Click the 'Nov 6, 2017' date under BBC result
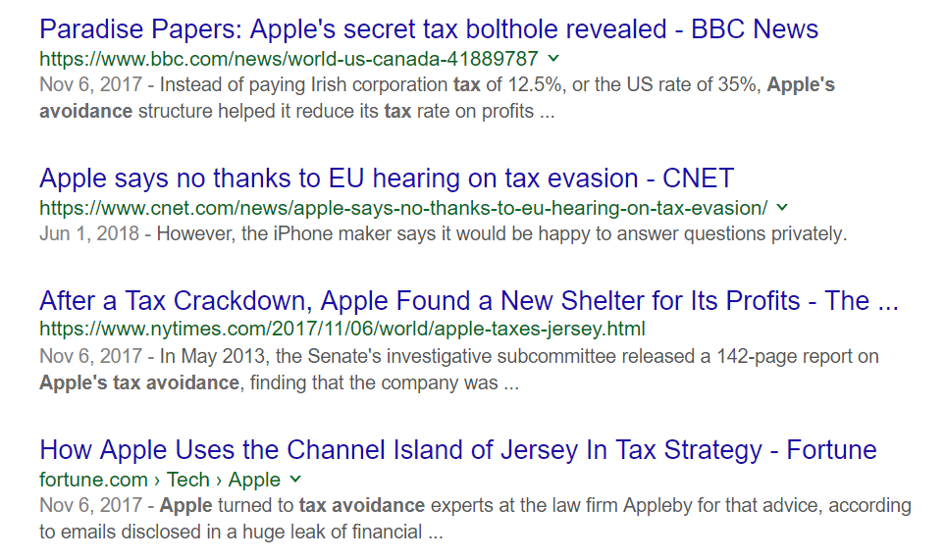Screen dimensions: 946x560 (91, 84)
